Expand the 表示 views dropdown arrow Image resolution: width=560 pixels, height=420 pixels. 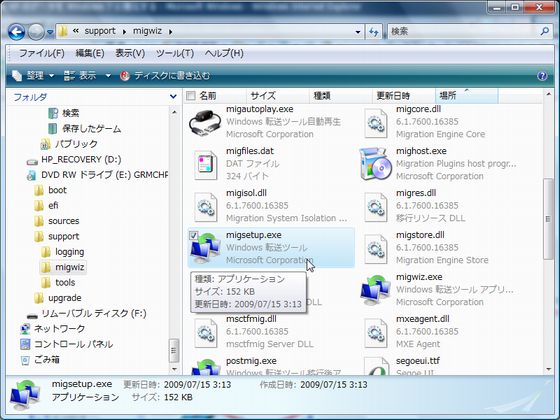[x=108, y=76]
